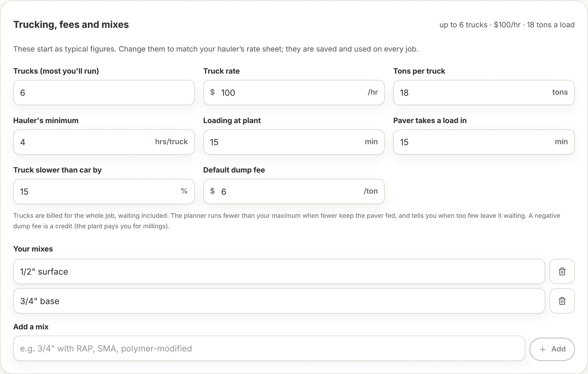Click the Tons per truck label
Image resolution: width=588 pixels, height=374 pixels.
point(419,71)
